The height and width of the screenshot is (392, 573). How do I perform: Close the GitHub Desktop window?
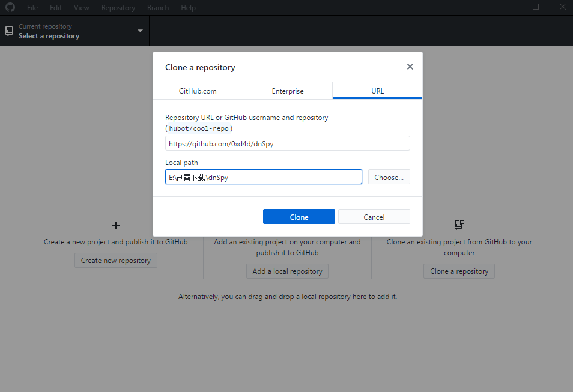563,7
